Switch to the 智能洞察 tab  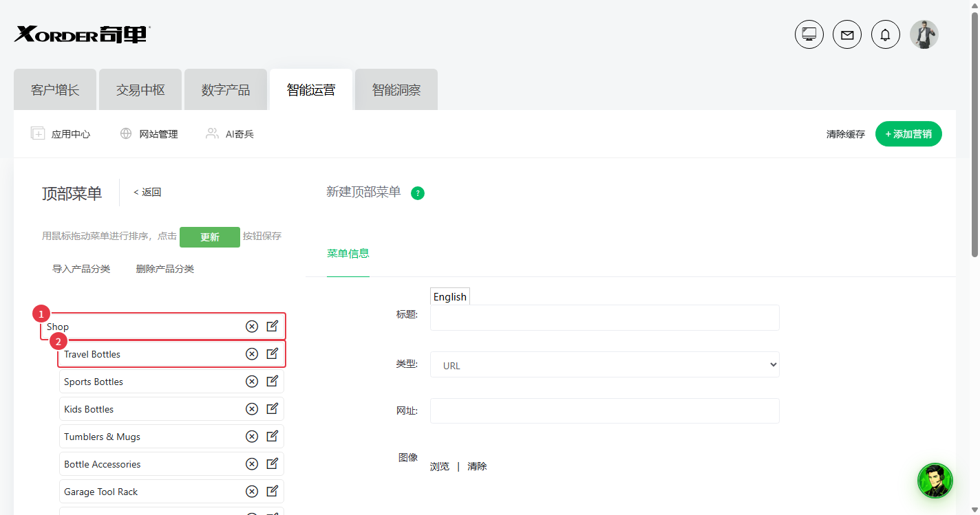click(x=396, y=89)
